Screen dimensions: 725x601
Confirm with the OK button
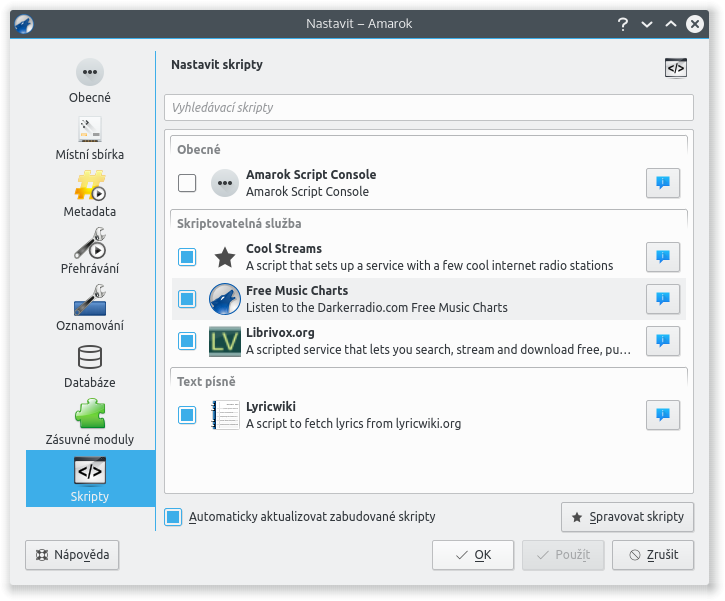pos(473,555)
